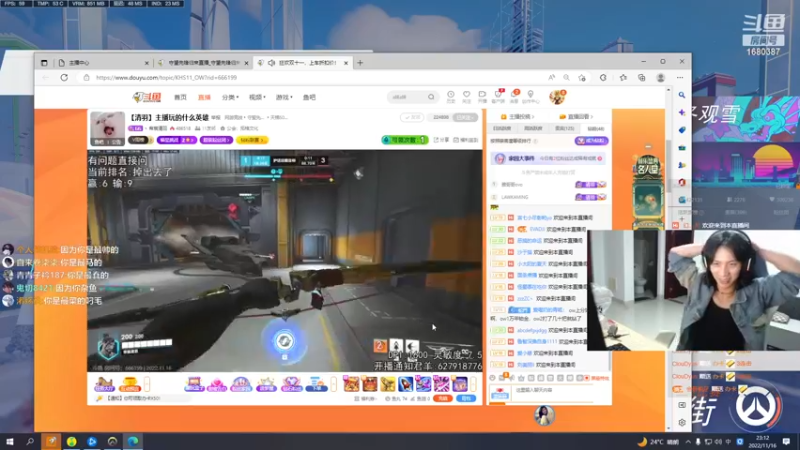Click the search magnifier in Douyu header
The width and height of the screenshot is (800, 450).
[x=431, y=97]
